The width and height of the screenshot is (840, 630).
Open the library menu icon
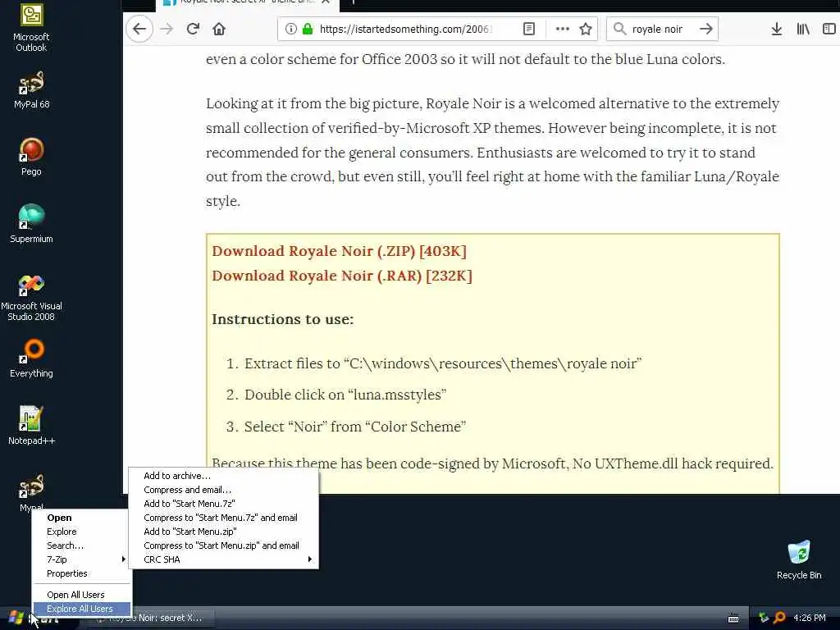click(x=803, y=29)
